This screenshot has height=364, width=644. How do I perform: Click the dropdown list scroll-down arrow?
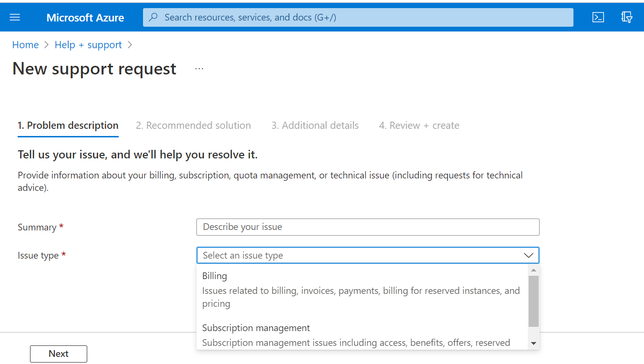[x=533, y=343]
